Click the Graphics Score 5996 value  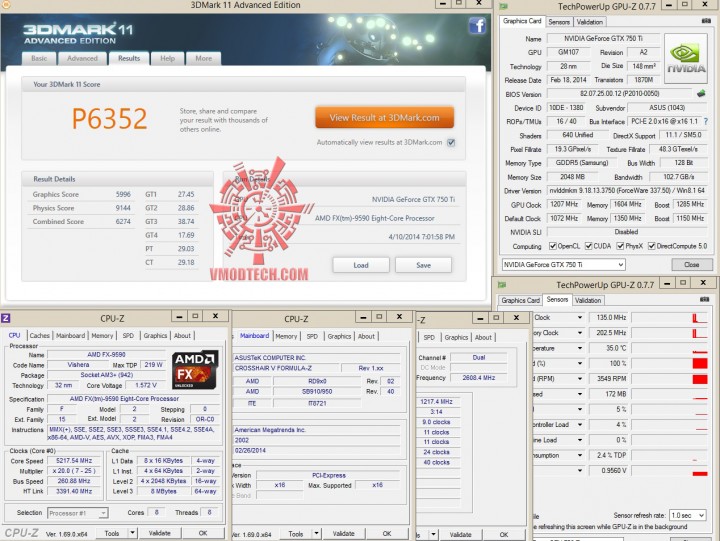pyautogui.click(x=123, y=194)
